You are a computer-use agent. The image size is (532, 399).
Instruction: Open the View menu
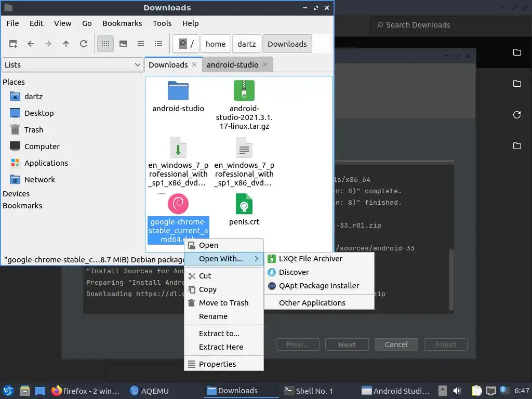click(x=63, y=23)
